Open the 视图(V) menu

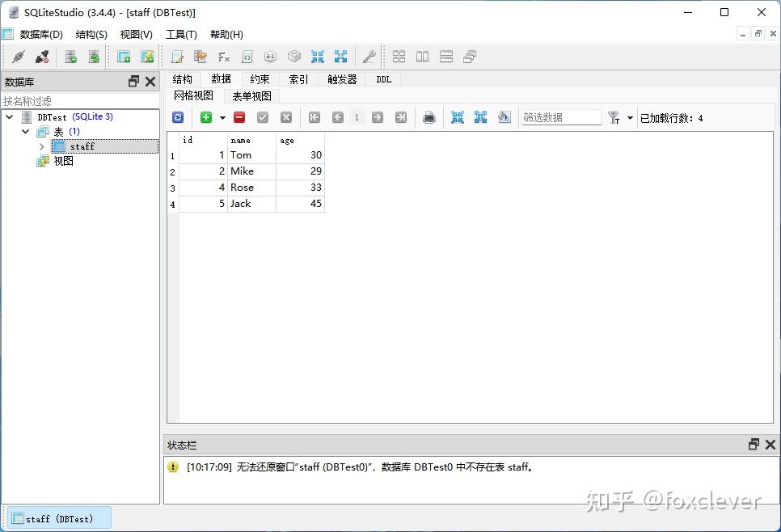[136, 35]
